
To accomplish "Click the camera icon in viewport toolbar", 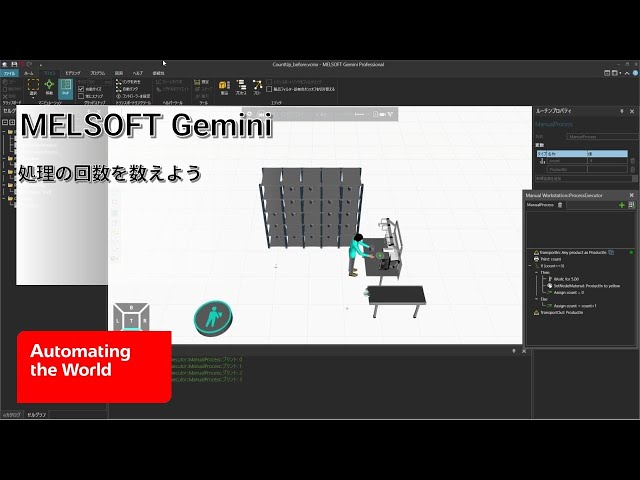I will click(382, 115).
